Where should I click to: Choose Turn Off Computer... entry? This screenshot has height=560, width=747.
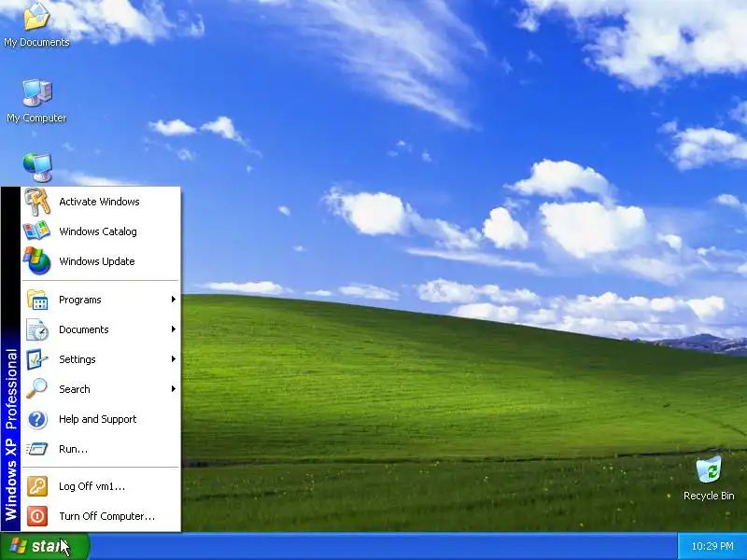pos(101,516)
